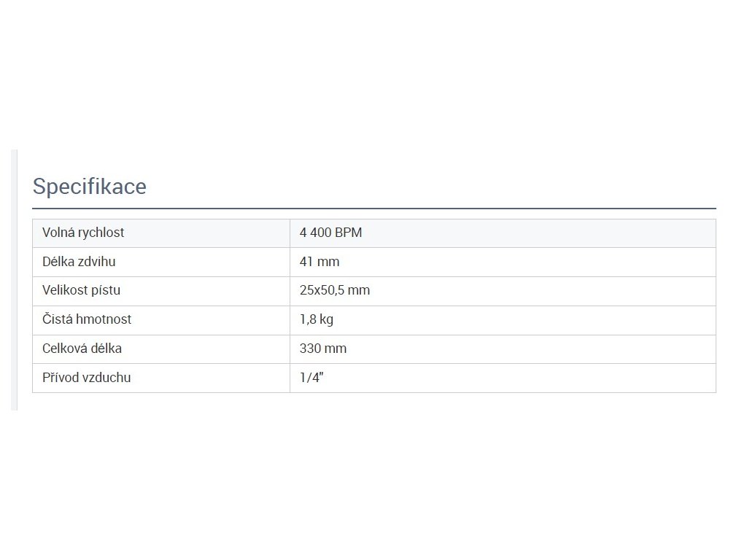Click the BPM unit text
The image size is (747, 560).
click(349, 233)
